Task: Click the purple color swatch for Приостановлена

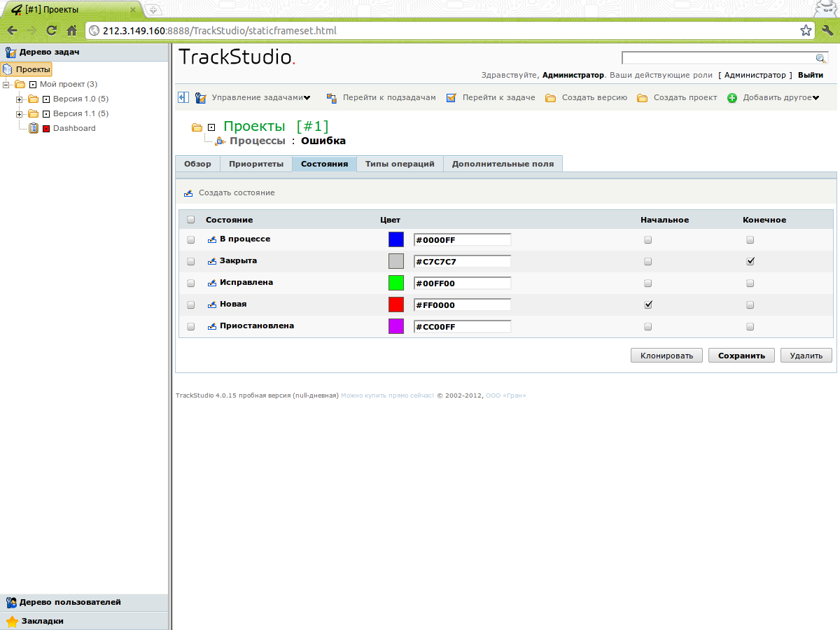Action: [x=396, y=326]
